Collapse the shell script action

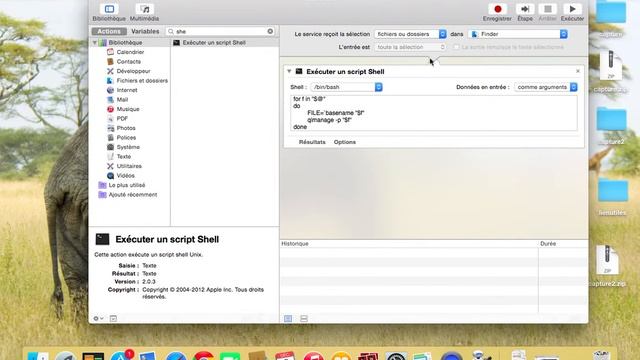point(289,71)
